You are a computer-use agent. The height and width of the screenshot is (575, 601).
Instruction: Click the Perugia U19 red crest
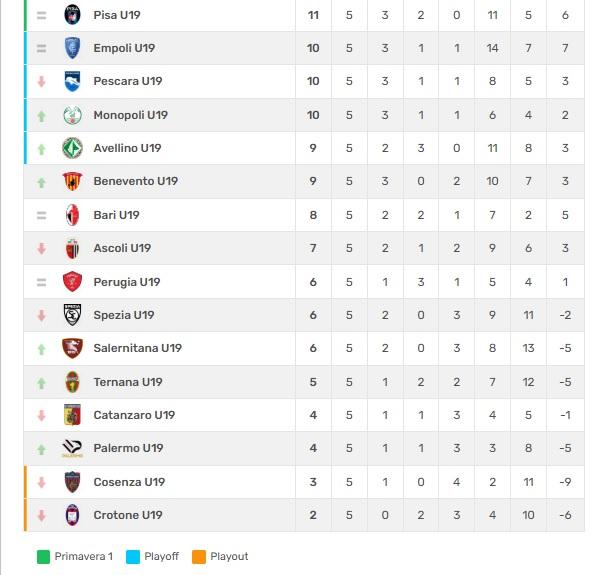[72, 282]
